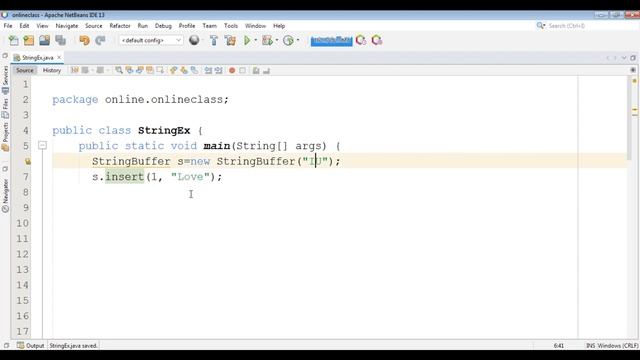Toggle Rectangular Selection icon

160,71
